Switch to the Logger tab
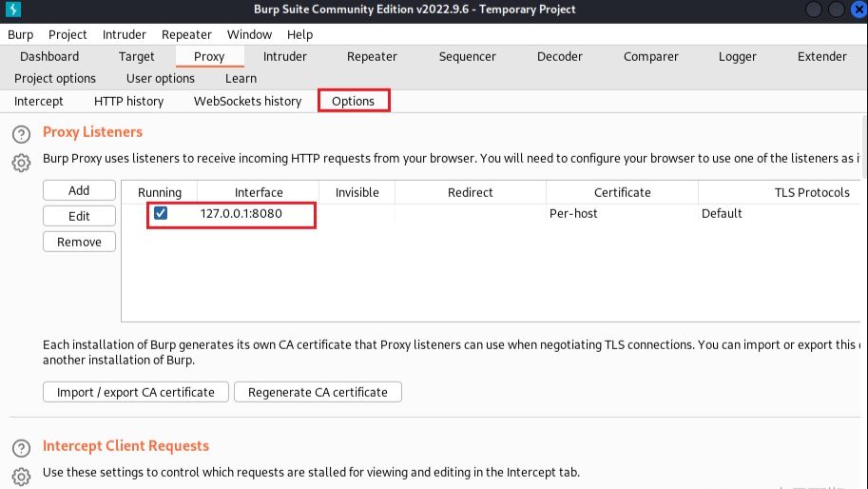The image size is (868, 489). tap(738, 56)
